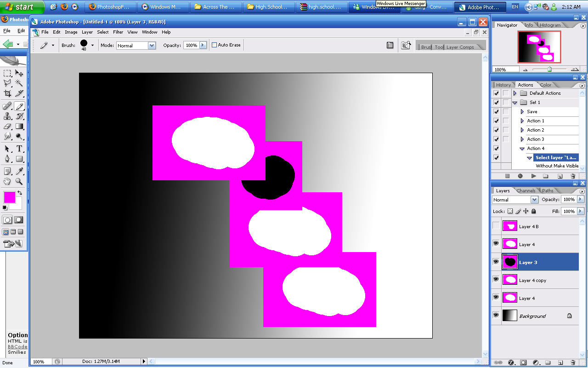Click the add layer mask icon
This screenshot has height=368, width=588.
[x=523, y=362]
